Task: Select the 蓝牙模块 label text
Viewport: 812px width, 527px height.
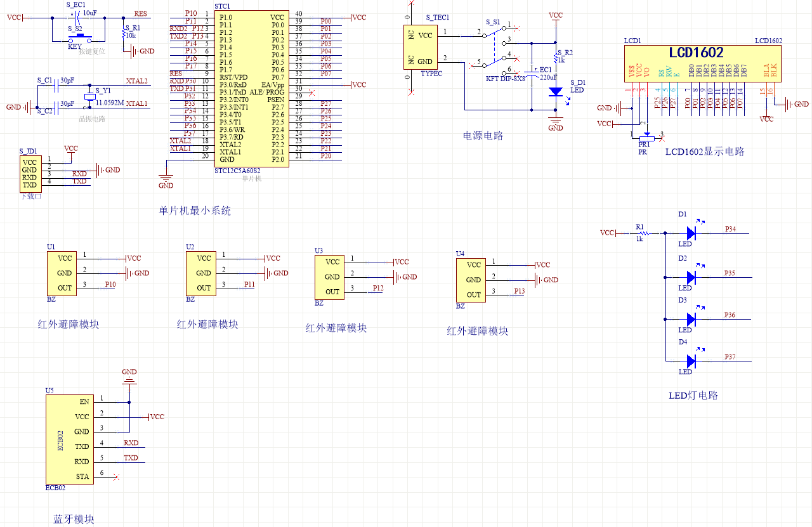Action: [74, 519]
